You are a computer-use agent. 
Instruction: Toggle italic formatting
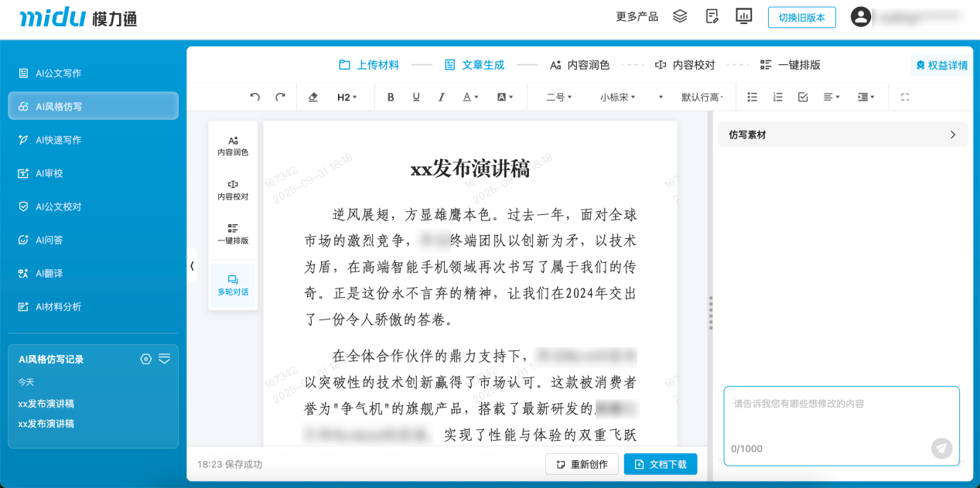click(x=441, y=97)
